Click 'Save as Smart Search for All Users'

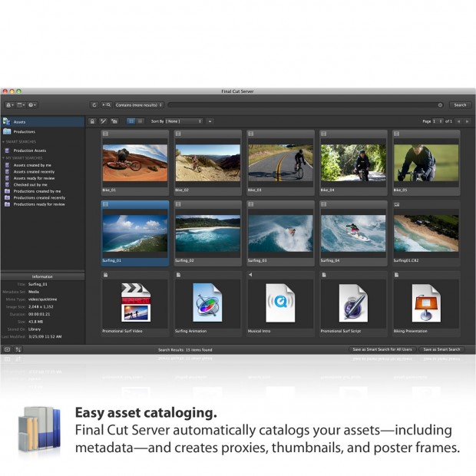pos(382,349)
